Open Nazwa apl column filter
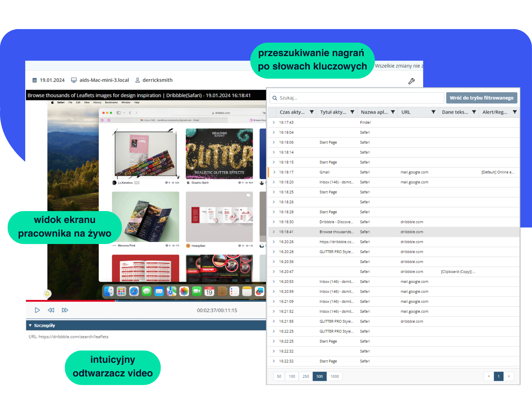 pyautogui.click(x=393, y=112)
